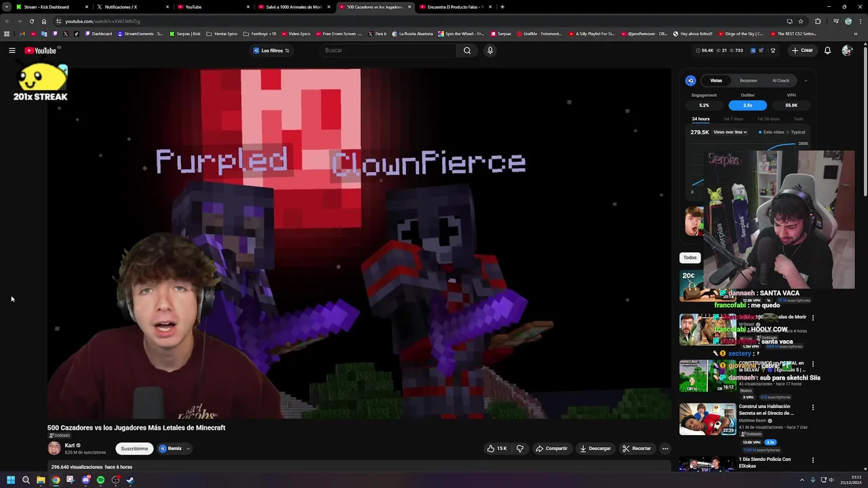Toggle Este video series in chart legend
The height and width of the screenshot is (488, 868).
point(771,132)
